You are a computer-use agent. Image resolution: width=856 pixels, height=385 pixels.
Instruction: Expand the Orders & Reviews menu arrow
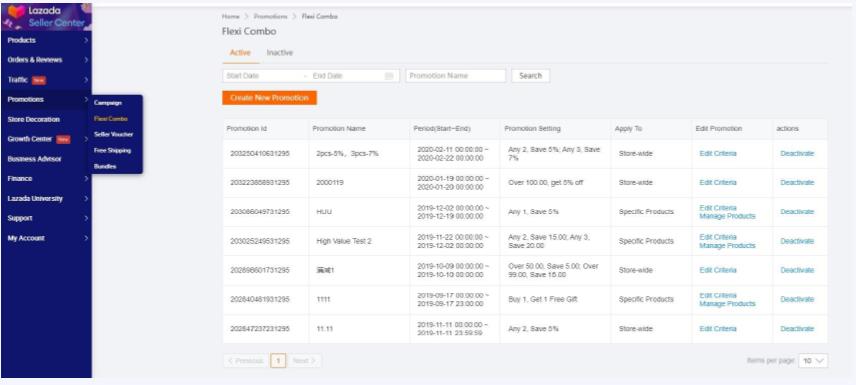point(86,60)
